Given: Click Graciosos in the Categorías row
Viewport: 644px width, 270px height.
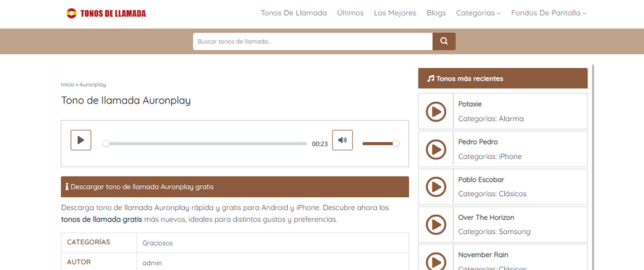Looking at the screenshot, I should 158,243.
